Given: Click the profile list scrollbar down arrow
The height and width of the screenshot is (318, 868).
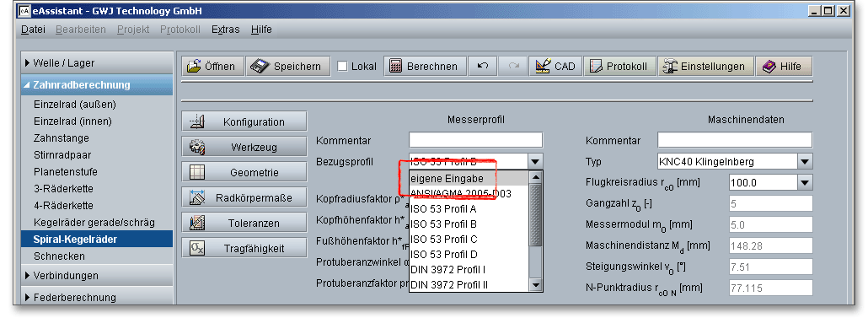Looking at the screenshot, I should pyautogui.click(x=535, y=285).
